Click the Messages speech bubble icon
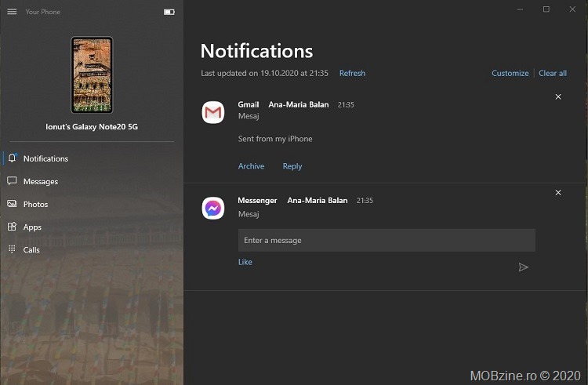This screenshot has height=385, width=588. (x=12, y=181)
